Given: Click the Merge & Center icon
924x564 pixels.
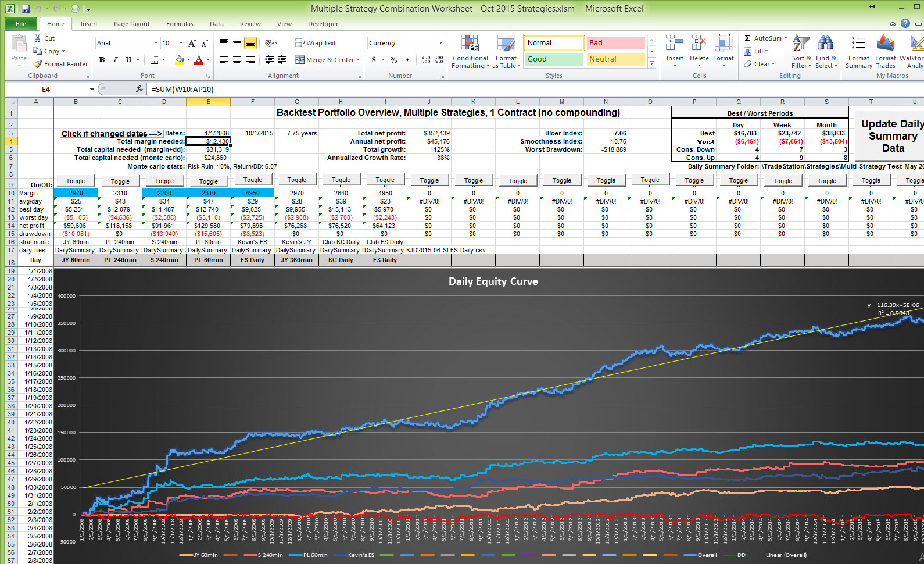Looking at the screenshot, I should 300,59.
